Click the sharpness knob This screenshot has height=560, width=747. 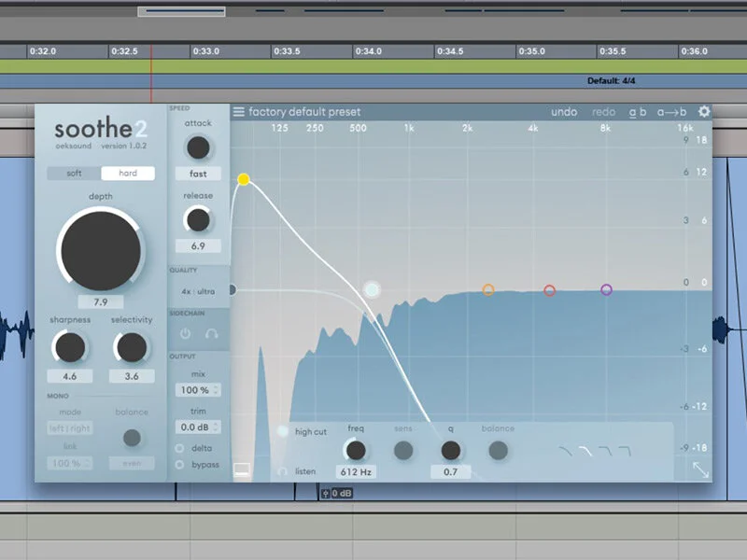coord(70,347)
